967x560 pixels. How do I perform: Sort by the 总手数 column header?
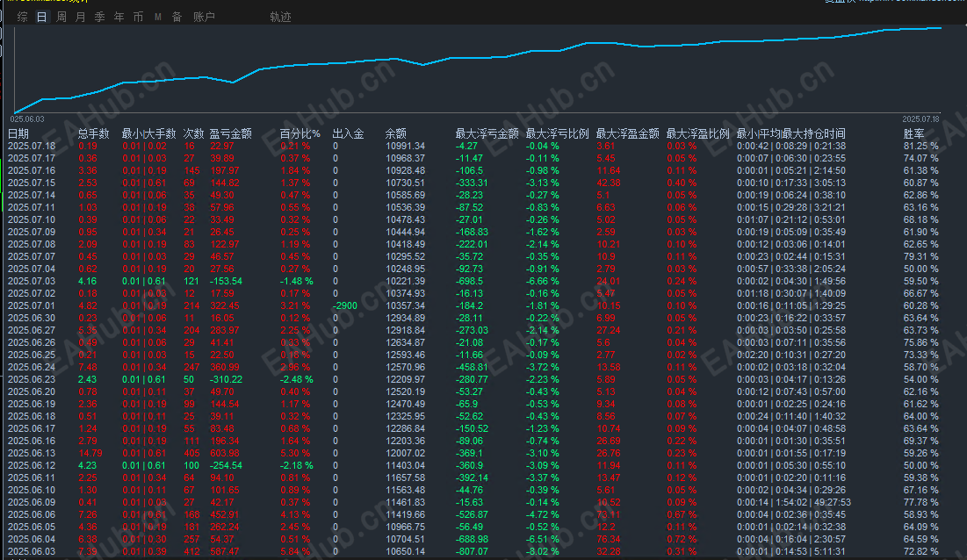(x=93, y=133)
